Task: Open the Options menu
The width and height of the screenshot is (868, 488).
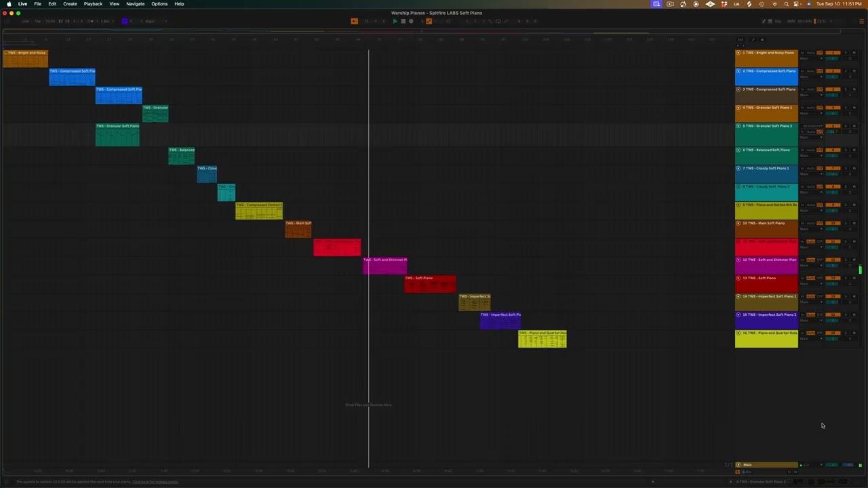Action: (159, 4)
